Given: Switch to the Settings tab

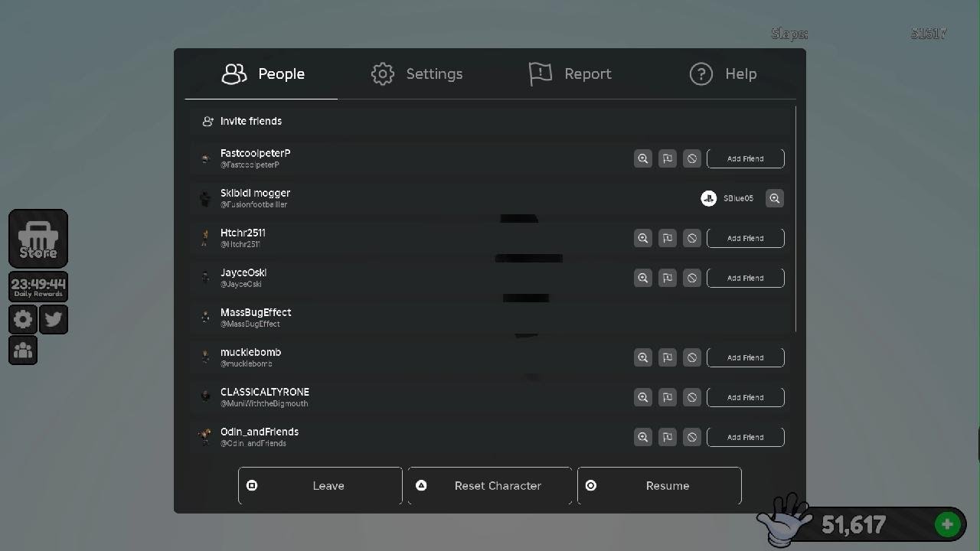Looking at the screenshot, I should [x=416, y=74].
